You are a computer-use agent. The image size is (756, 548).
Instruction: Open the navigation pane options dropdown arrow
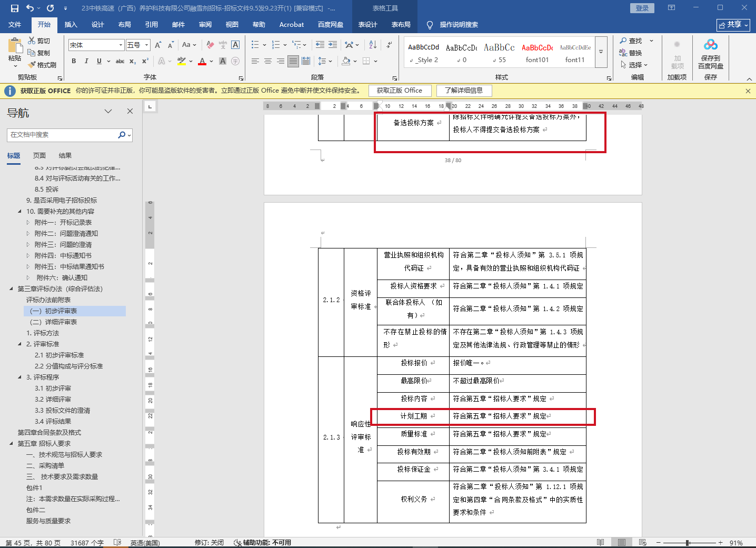[108, 112]
